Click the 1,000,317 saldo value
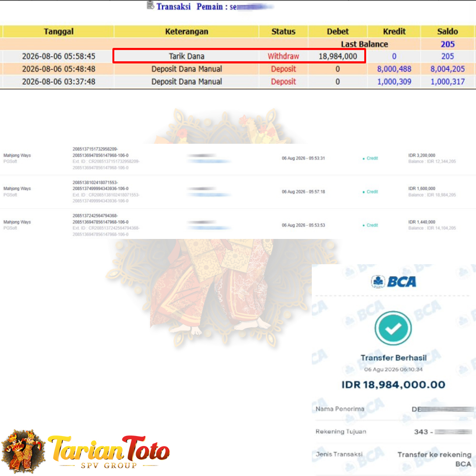The image size is (476, 476). point(447,82)
